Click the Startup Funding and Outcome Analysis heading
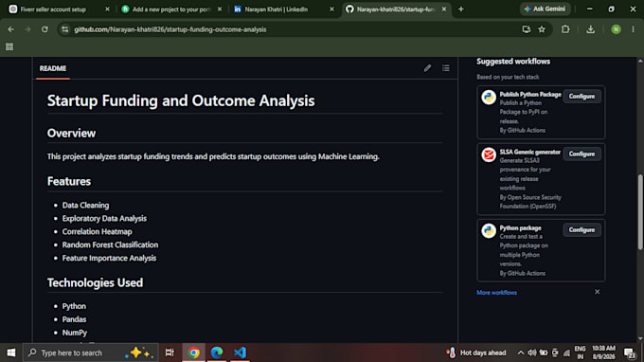 point(181,100)
